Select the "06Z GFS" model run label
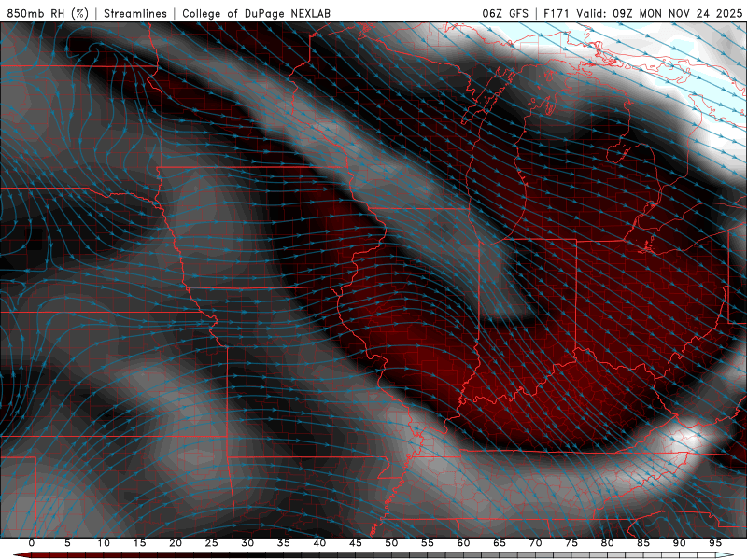 505,13
